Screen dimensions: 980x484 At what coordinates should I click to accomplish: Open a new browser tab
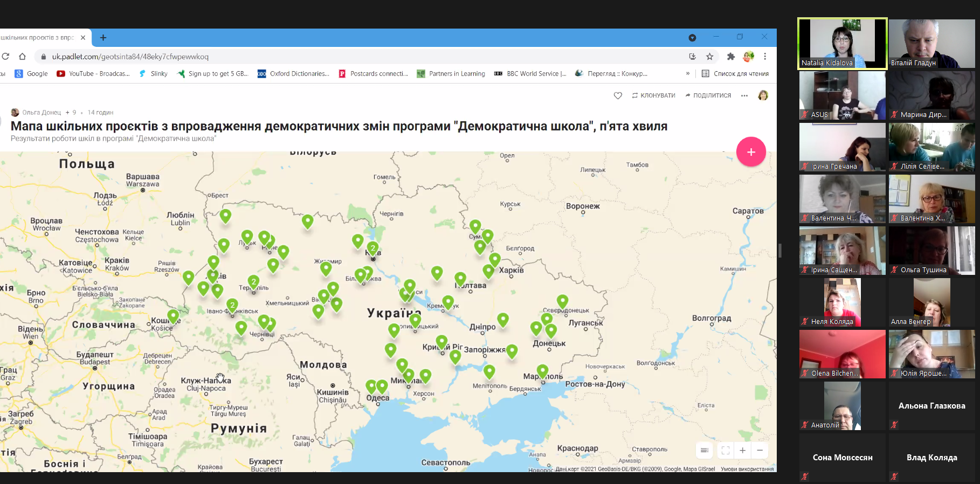pos(103,38)
